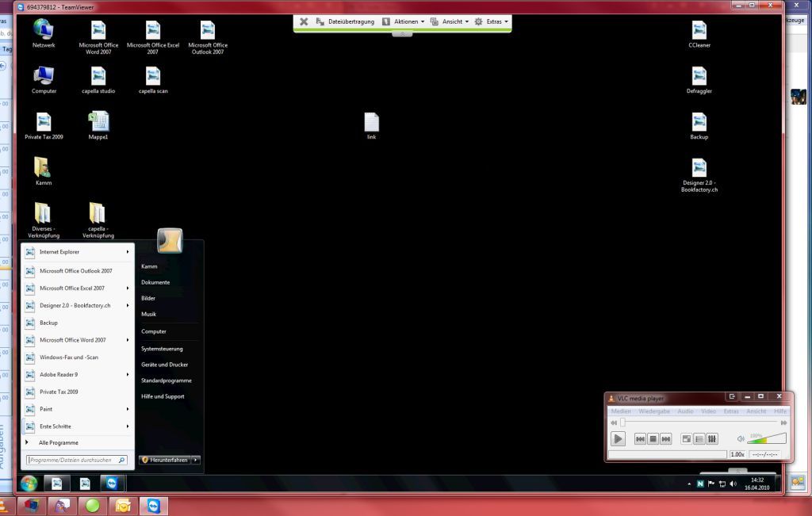The width and height of the screenshot is (812, 516).
Task: Select Diverses - Verknüpfung folder icon
Action: tap(44, 220)
